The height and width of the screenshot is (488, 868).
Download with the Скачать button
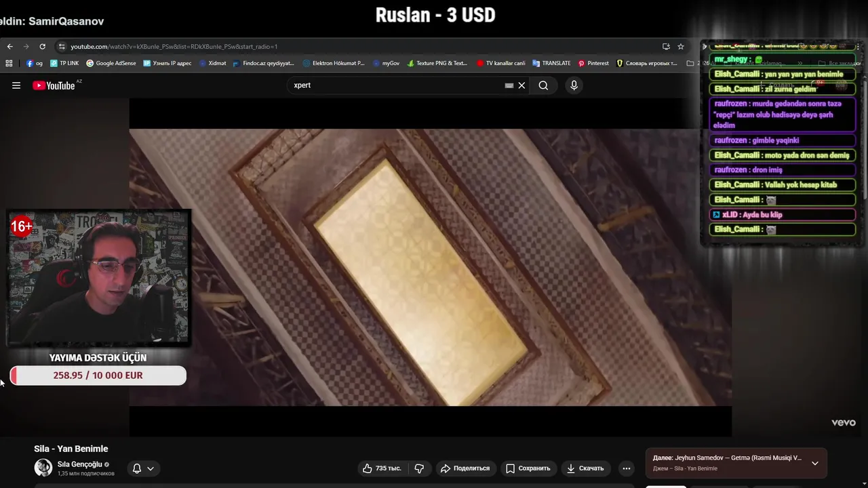click(586, 468)
